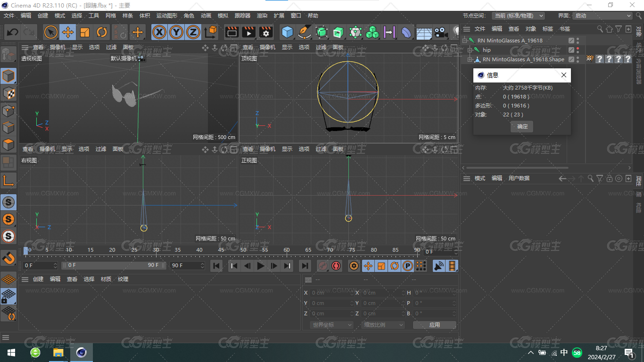Open the 运动图形 menu
This screenshot has height=362, width=644.
pyautogui.click(x=168, y=16)
